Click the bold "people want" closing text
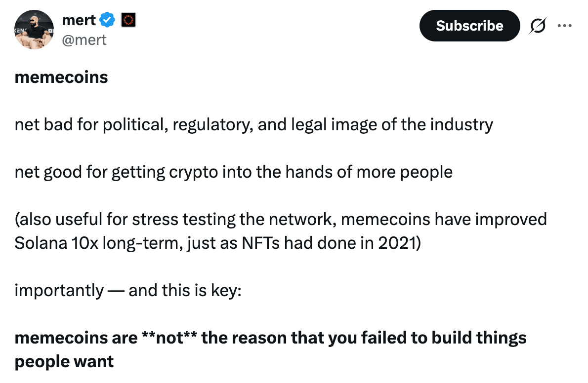The image size is (588, 383). pyautogui.click(x=64, y=362)
